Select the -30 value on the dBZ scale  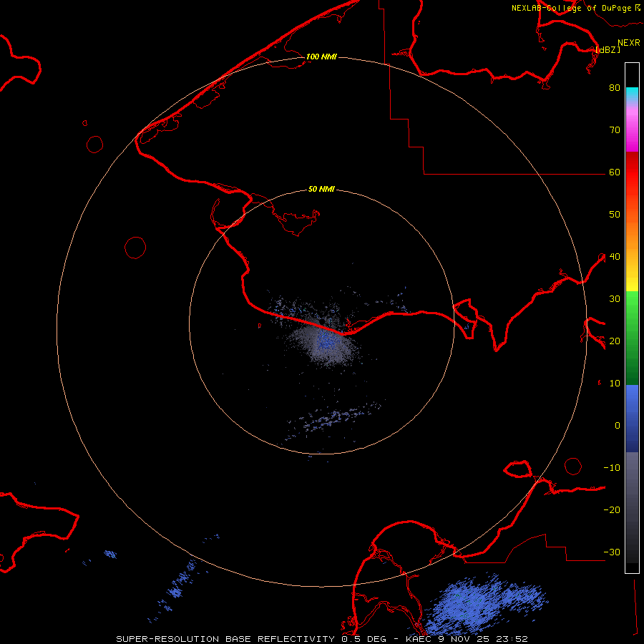612,552
